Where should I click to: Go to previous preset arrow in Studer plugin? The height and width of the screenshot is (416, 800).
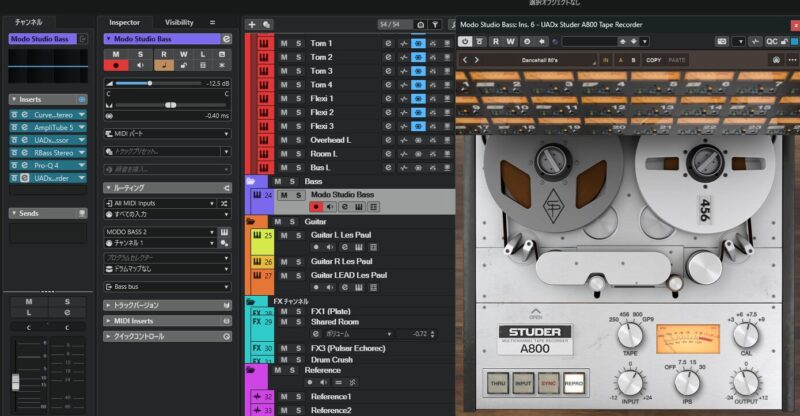[465, 60]
